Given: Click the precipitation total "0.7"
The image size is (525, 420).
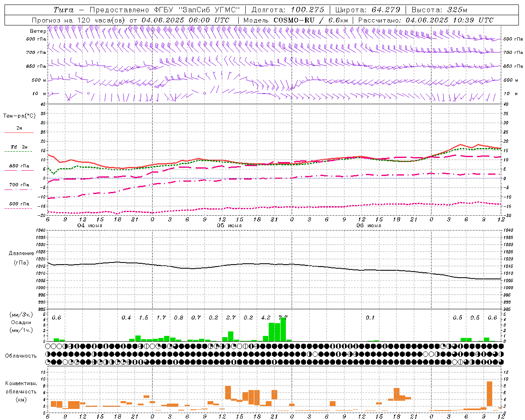Looking at the screenshot, I should coord(196,318).
